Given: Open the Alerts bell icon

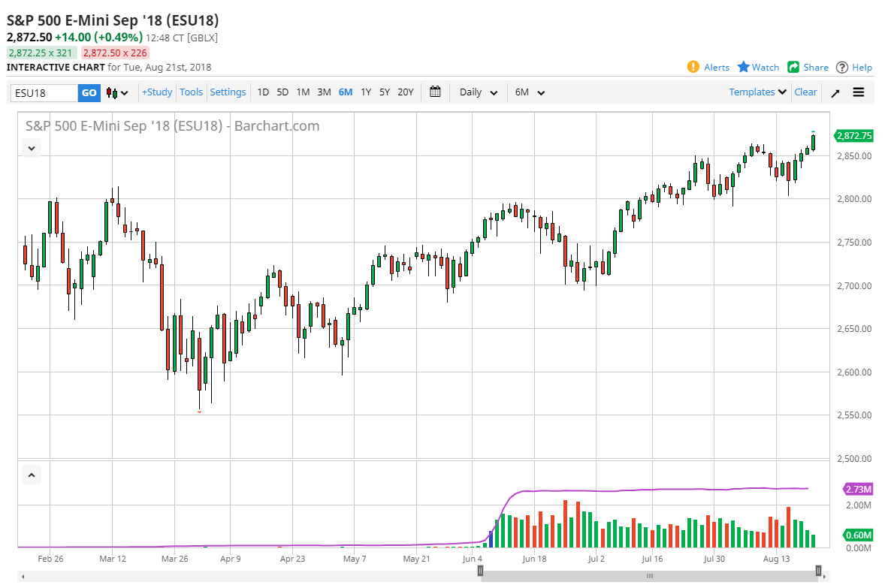Looking at the screenshot, I should tap(693, 67).
